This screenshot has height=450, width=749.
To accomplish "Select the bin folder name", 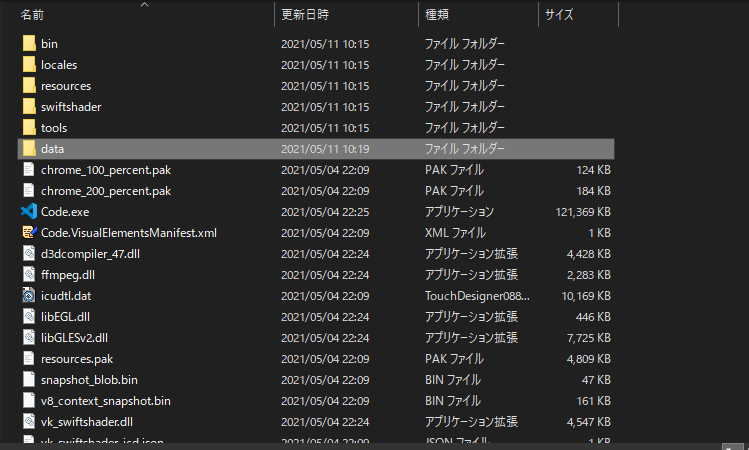I will tap(49, 44).
